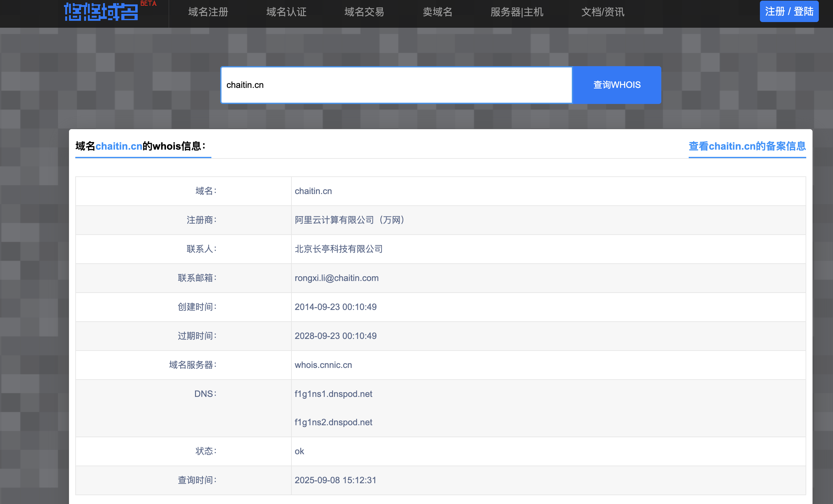The image size is (833, 504).
Task: Click the domain search input field
Action: click(x=396, y=85)
